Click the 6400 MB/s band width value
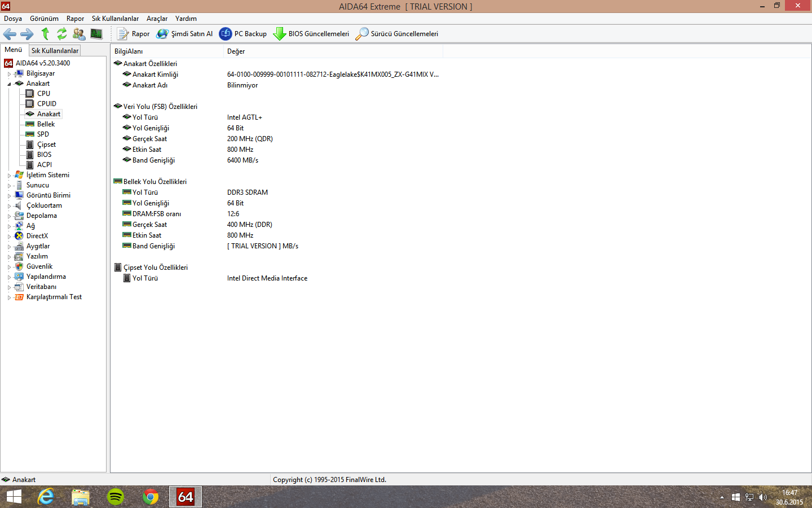 pyautogui.click(x=243, y=160)
